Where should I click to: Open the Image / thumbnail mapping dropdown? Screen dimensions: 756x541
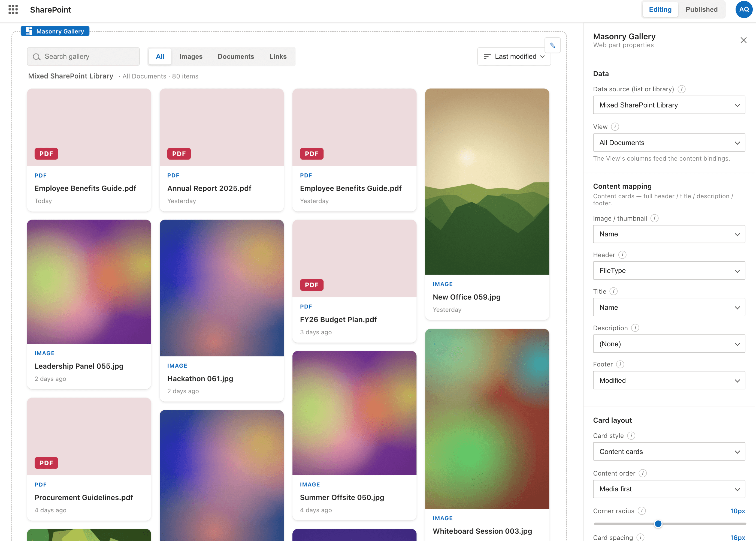pos(669,234)
